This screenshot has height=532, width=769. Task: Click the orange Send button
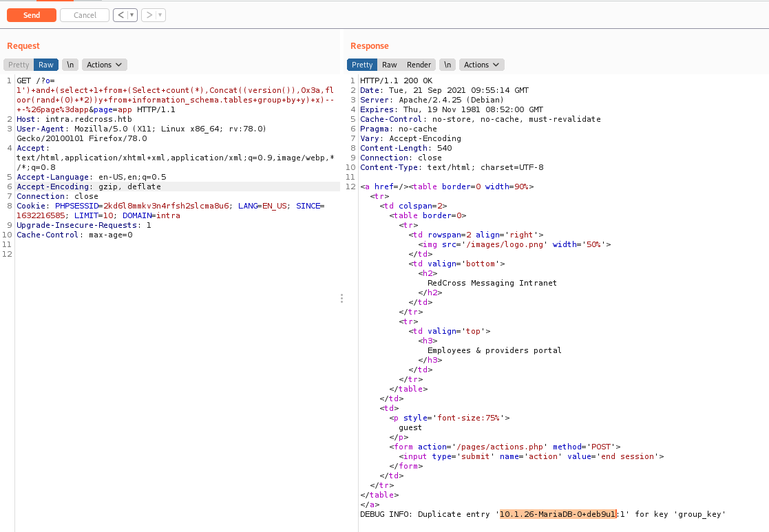point(32,15)
